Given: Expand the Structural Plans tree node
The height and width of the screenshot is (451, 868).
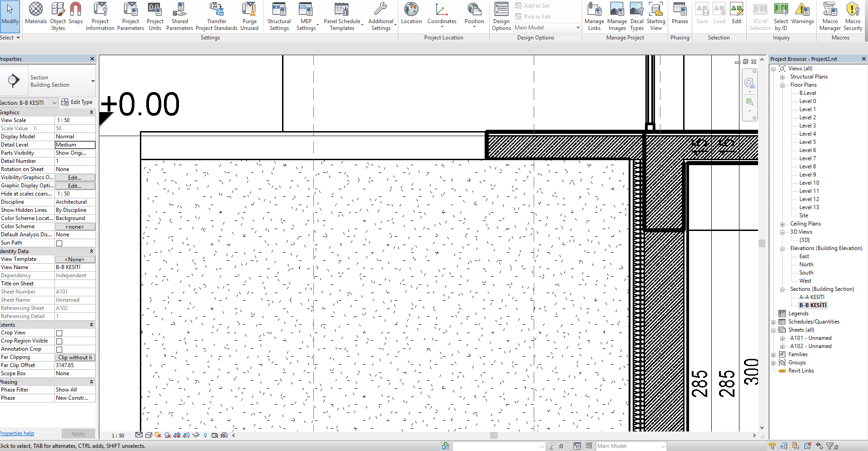Looking at the screenshot, I should click(782, 76).
